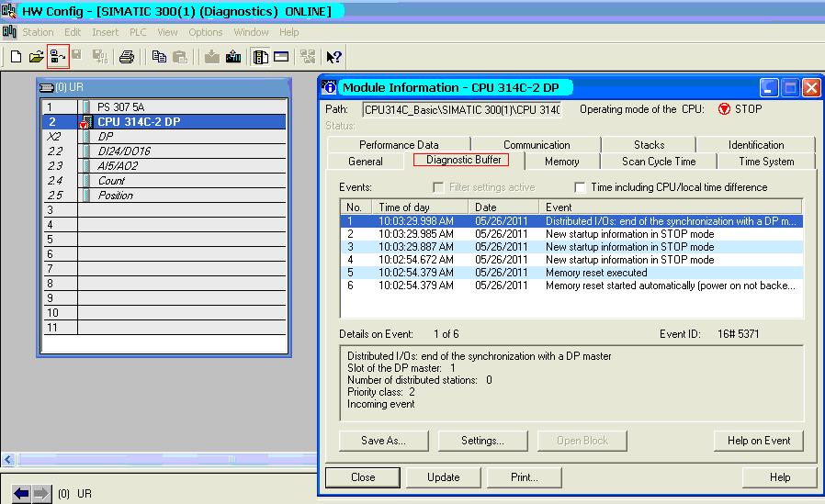Select PS 307 5A row in rack
The image size is (825, 504).
(x=164, y=107)
